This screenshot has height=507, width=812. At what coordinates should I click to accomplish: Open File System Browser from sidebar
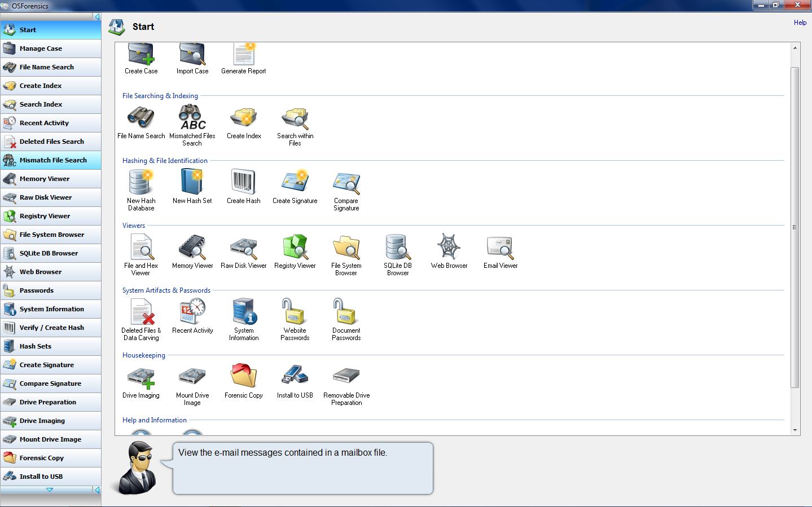pos(51,235)
